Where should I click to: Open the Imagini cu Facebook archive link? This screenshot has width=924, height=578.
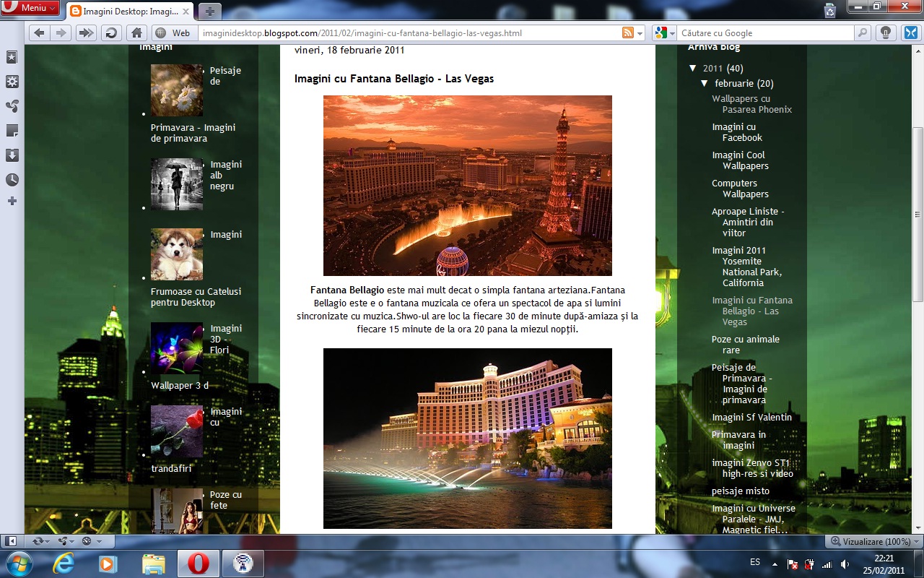pos(737,132)
